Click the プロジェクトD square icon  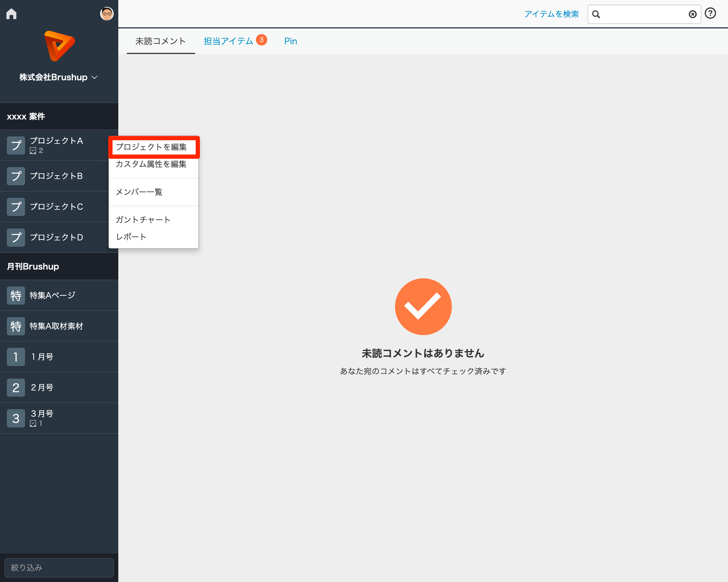[x=16, y=238]
